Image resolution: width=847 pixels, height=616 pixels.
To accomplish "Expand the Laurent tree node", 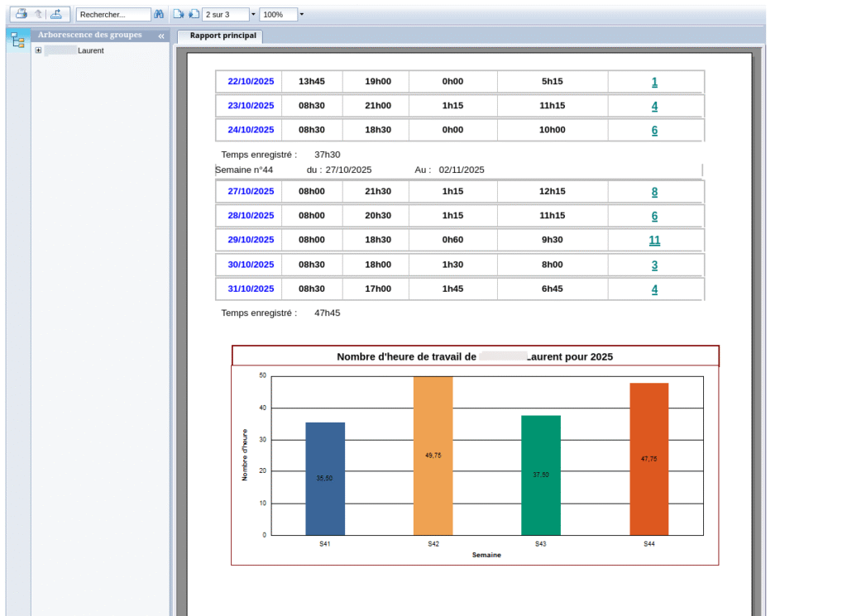I will click(38, 50).
